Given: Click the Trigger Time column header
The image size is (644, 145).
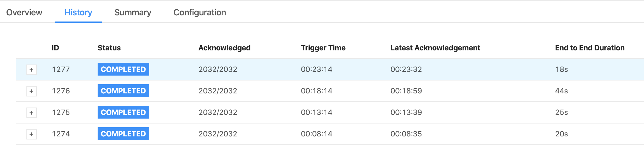Looking at the screenshot, I should point(323,48).
